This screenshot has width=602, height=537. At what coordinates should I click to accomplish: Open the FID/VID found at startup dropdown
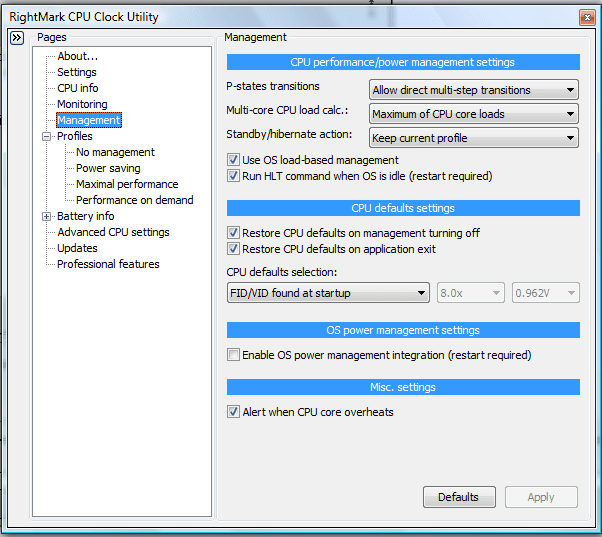tap(328, 293)
